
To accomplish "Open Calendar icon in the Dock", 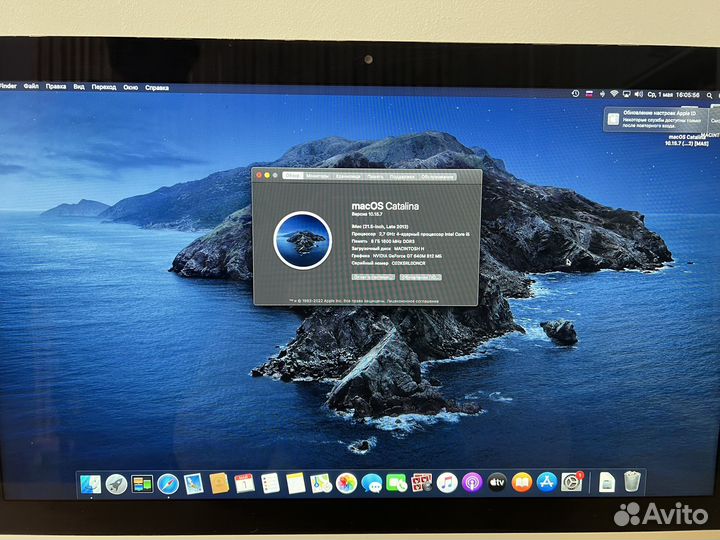I will pos(245,484).
